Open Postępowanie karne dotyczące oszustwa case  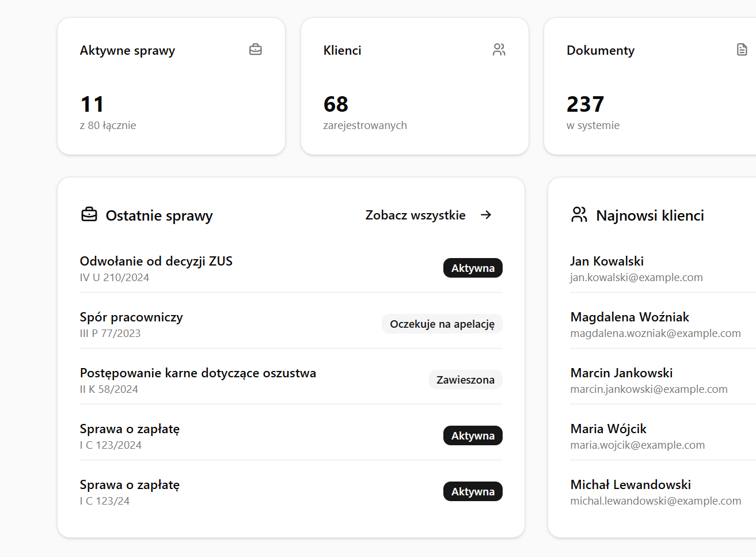point(197,373)
